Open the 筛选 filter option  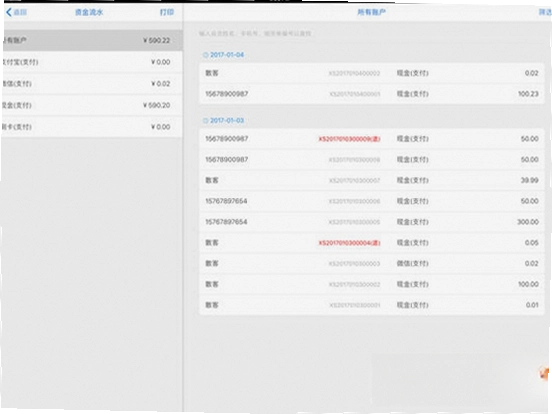click(x=545, y=12)
